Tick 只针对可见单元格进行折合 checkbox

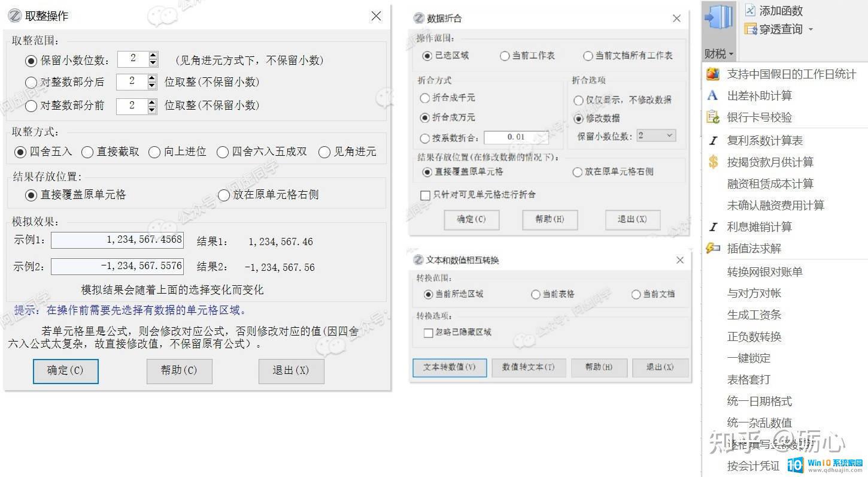click(x=425, y=195)
